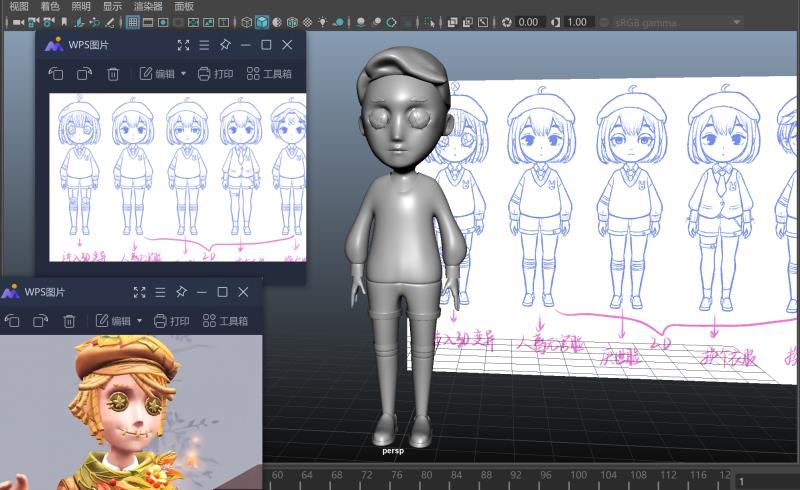Open the 渲染器 menu in the viewport
The width and height of the screenshot is (800, 490).
146,6
